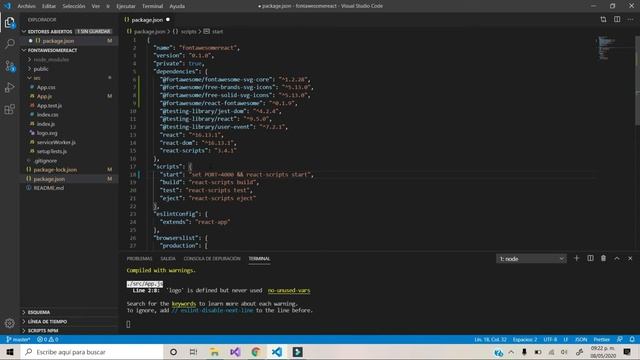Open Task View on taskbar

point(193,352)
